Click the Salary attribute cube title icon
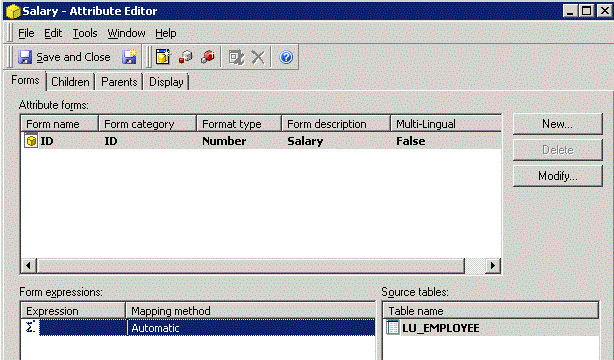The image size is (614, 360). [x=13, y=11]
